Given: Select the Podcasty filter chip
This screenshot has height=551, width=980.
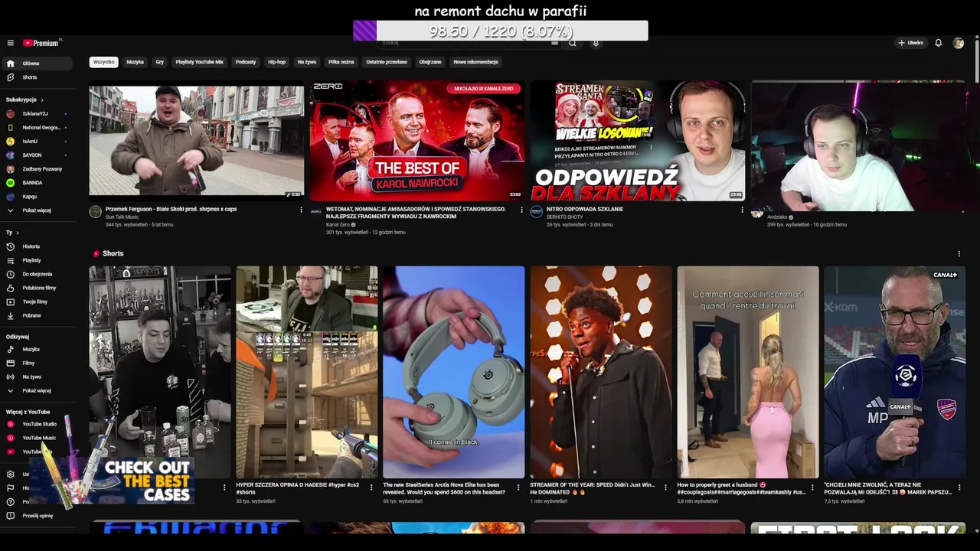Looking at the screenshot, I should click(246, 62).
